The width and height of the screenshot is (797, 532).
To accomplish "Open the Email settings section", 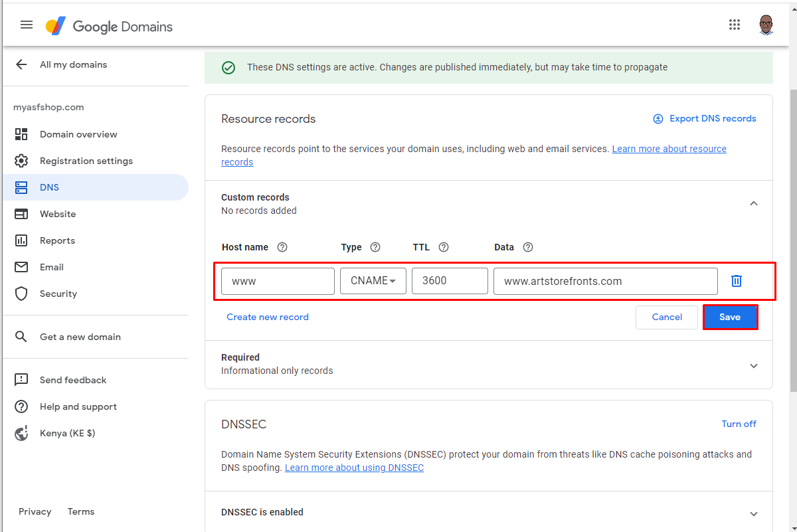I will (53, 266).
